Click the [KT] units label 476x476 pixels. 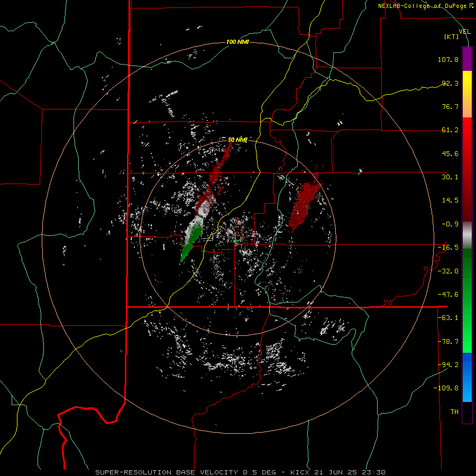point(452,36)
